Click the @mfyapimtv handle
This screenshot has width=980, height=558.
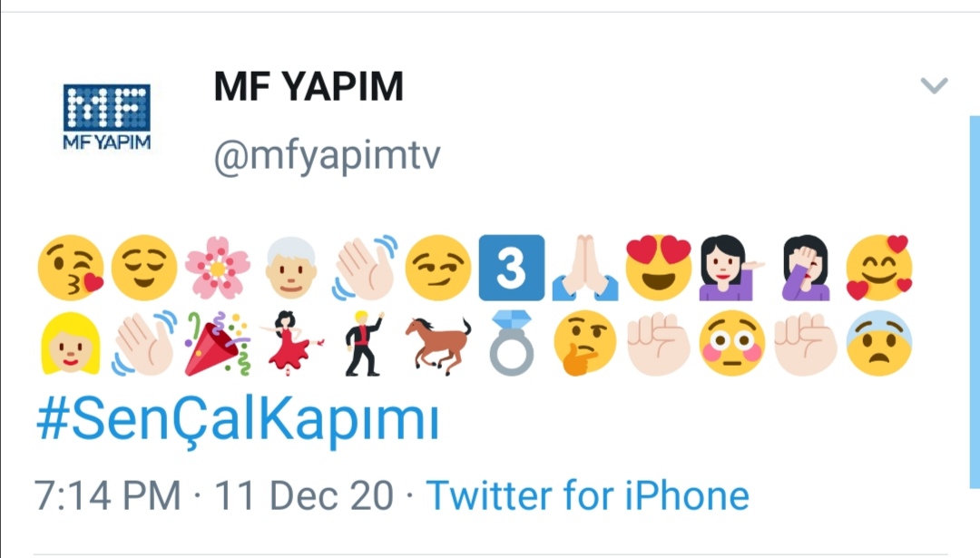coord(327,155)
